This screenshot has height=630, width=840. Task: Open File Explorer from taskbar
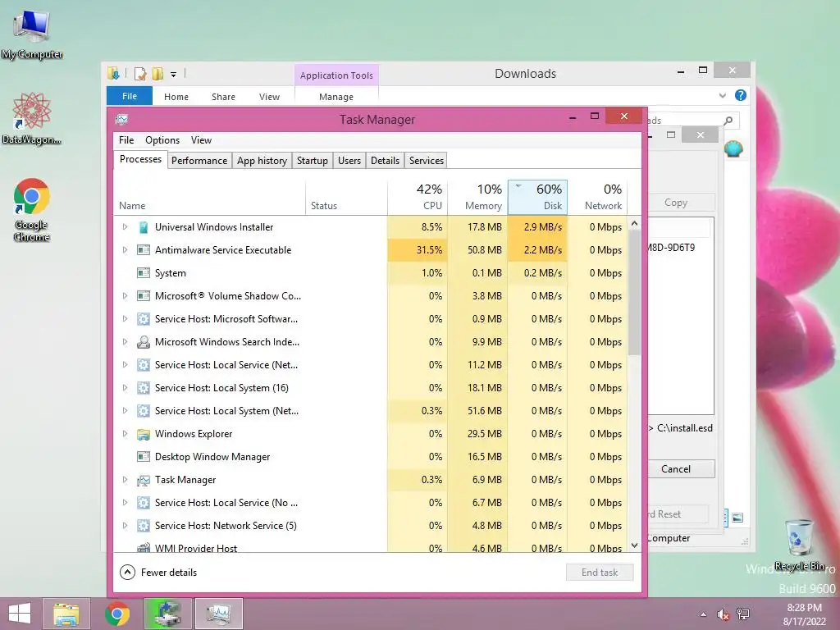(x=66, y=614)
